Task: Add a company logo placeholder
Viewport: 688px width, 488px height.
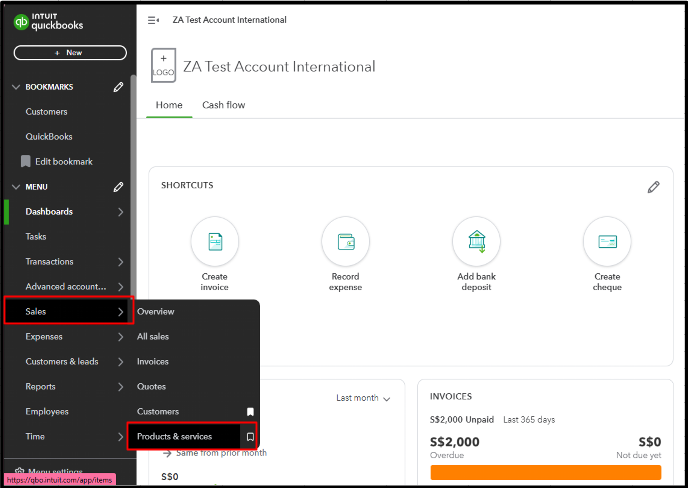Action: pyautogui.click(x=163, y=65)
